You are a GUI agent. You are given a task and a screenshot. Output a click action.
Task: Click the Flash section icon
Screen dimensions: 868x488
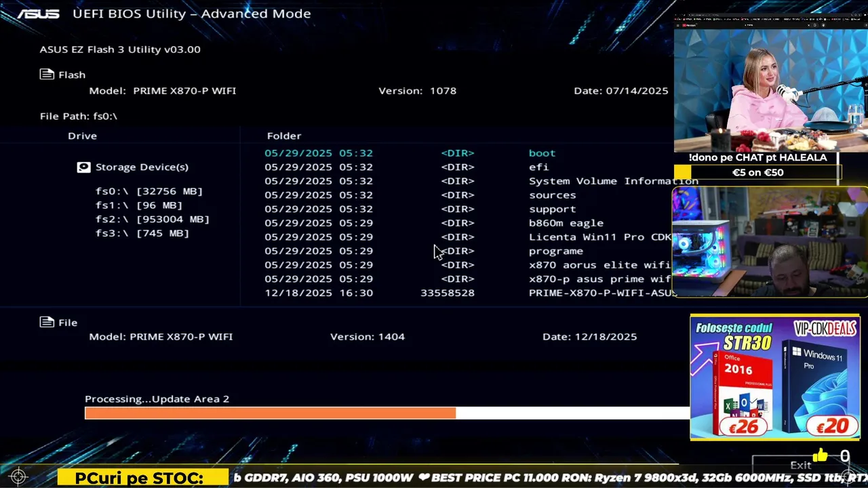coord(47,75)
